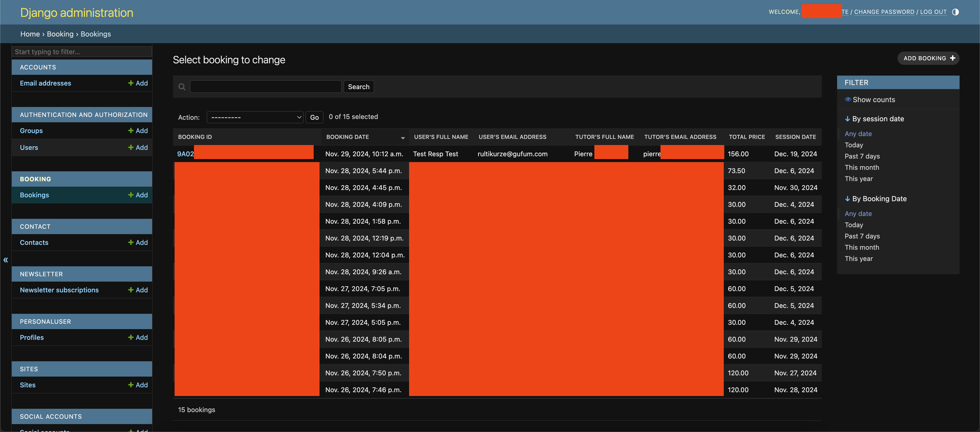The height and width of the screenshot is (432, 980).
Task: Sort by Tutor's Full Name column
Action: pyautogui.click(x=604, y=137)
